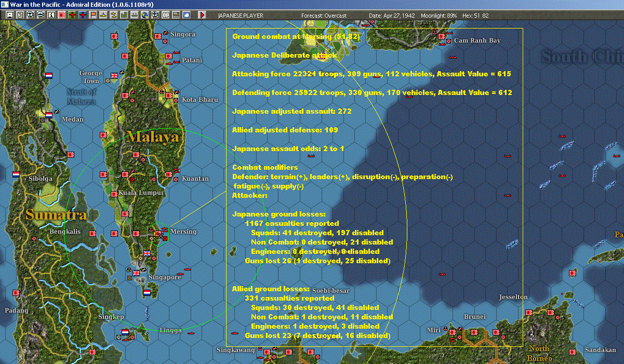
Task: Click the 'Attacking force 22321 troops' line
Action: (371, 74)
